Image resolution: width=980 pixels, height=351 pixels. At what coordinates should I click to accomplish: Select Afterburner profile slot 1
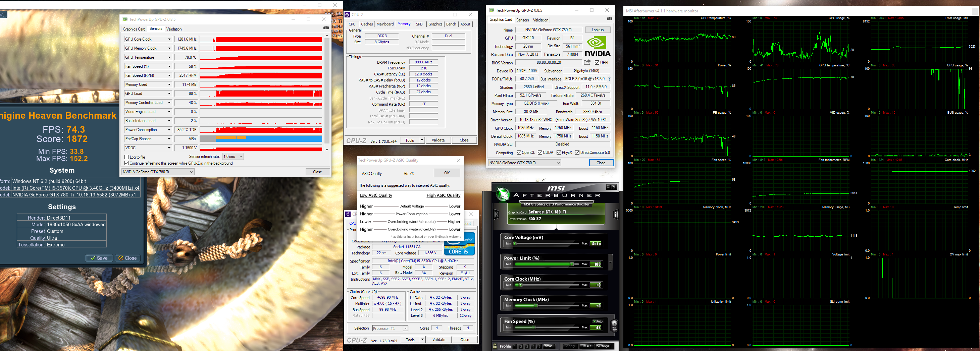[515, 346]
